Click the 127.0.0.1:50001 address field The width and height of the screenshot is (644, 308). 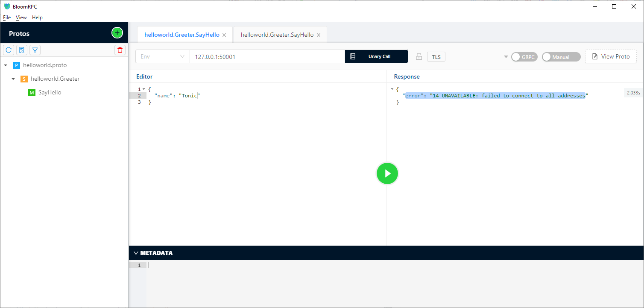tap(267, 56)
